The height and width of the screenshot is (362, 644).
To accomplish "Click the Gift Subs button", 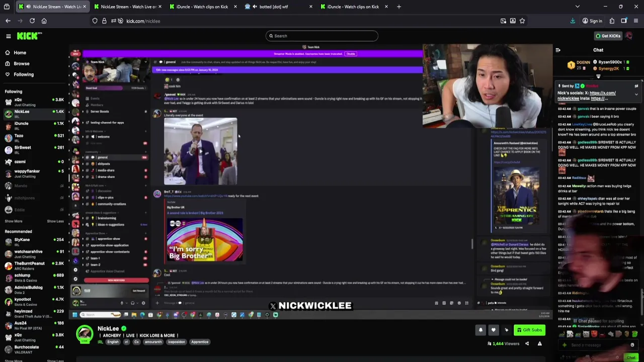I will [529, 330].
